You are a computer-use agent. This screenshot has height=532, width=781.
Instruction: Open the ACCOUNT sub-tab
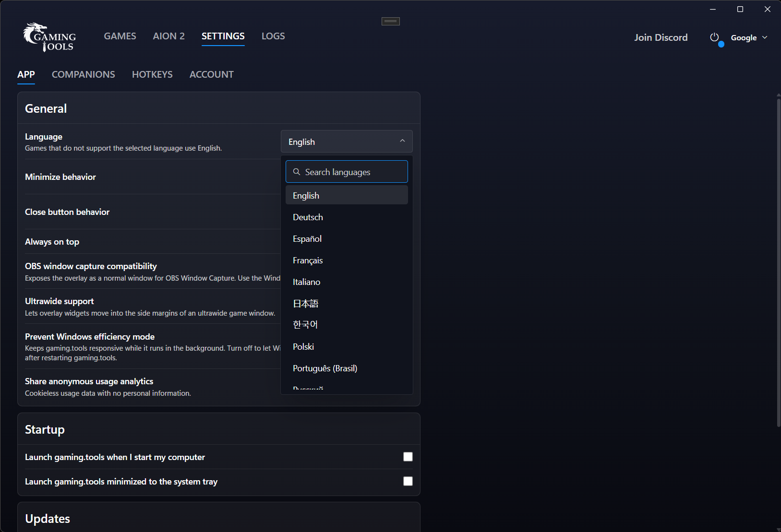coord(212,74)
